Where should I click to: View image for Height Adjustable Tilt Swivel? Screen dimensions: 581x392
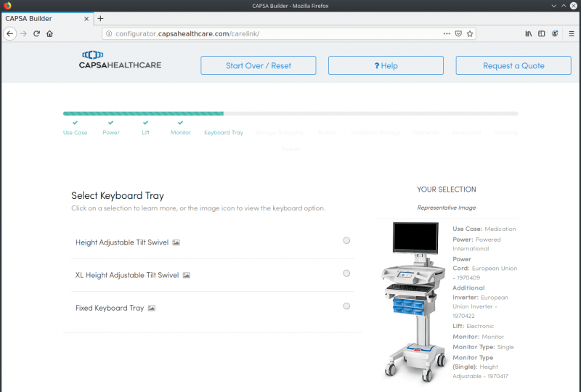[176, 242]
